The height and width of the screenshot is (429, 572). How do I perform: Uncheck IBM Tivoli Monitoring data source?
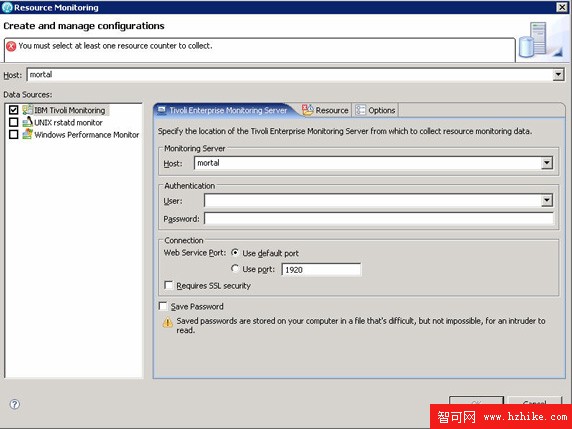(13, 110)
